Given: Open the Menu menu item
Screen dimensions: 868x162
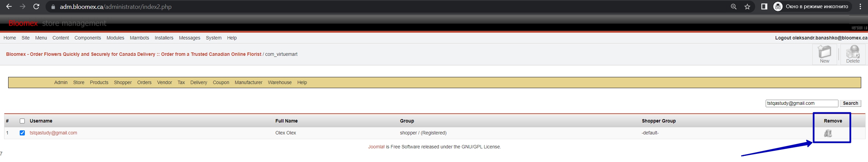Looking at the screenshot, I should (x=41, y=38).
